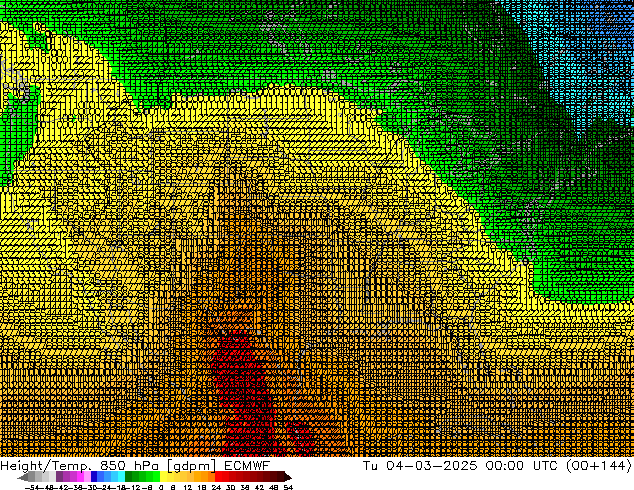Image resolution: width=634 pixels, height=490 pixels.
Task: Select the magenta legend swatch near -36
Action: click(x=80, y=477)
